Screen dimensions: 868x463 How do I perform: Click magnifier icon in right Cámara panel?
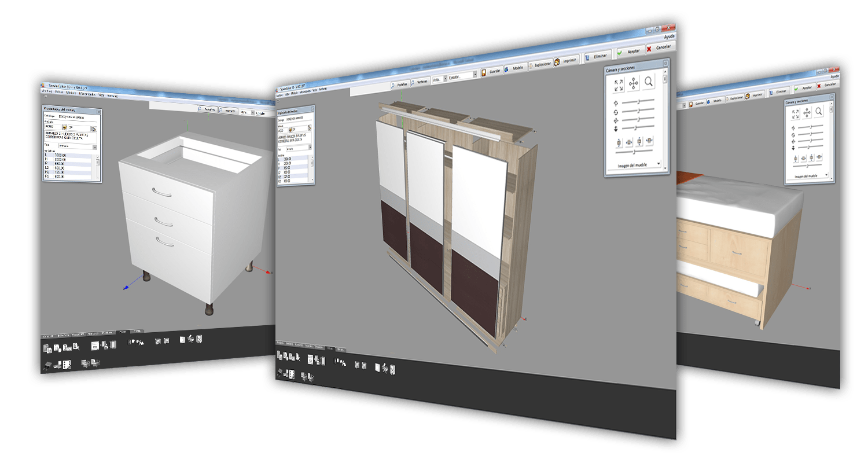pos(819,112)
